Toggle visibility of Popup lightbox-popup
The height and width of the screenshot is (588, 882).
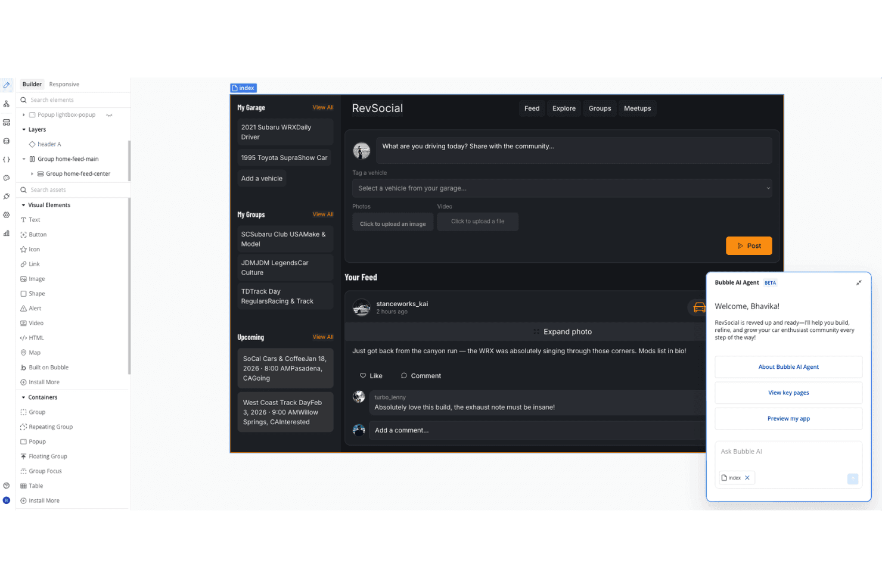click(x=109, y=115)
